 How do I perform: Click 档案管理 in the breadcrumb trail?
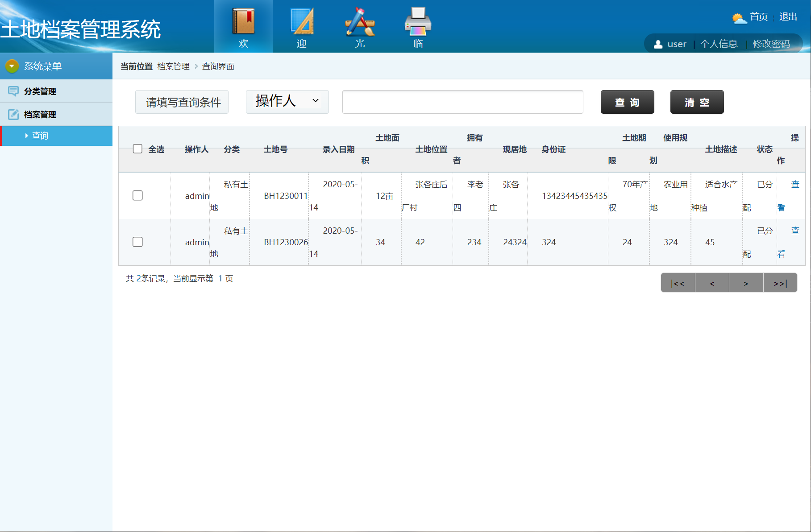pos(173,66)
